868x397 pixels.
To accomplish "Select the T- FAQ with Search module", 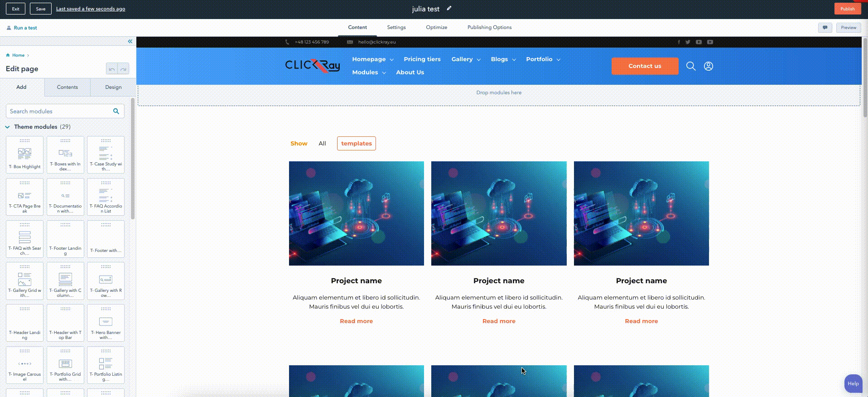I will tap(25, 239).
